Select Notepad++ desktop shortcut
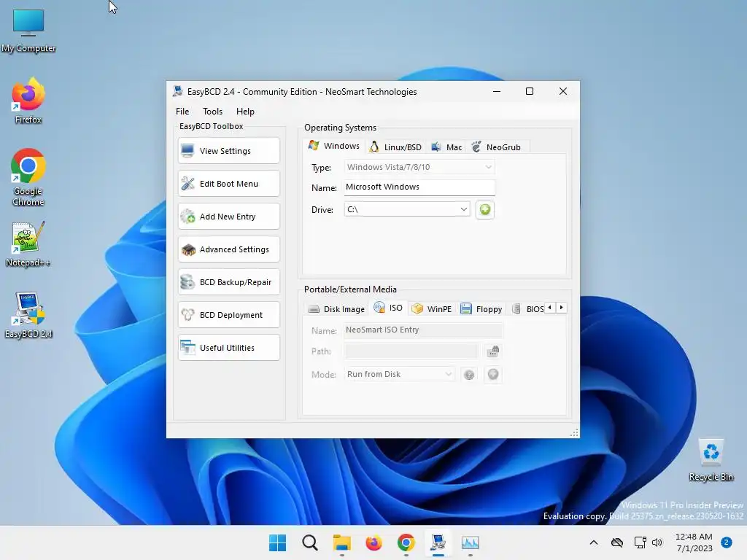This screenshot has width=747, height=560. (x=28, y=244)
